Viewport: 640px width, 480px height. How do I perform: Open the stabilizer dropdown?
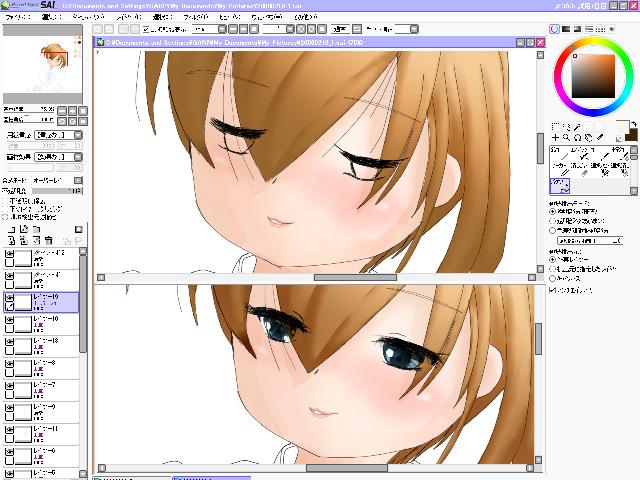(414, 29)
